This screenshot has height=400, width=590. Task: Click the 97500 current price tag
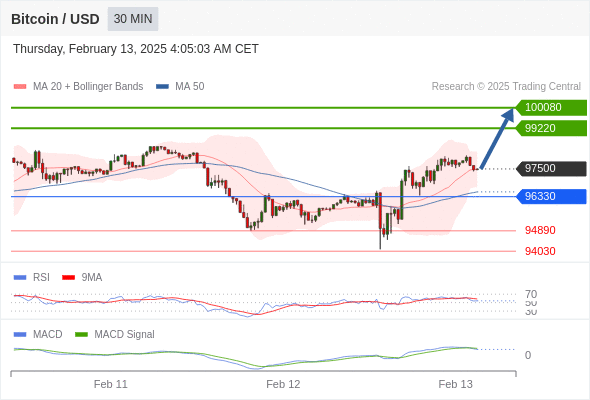[x=551, y=168]
